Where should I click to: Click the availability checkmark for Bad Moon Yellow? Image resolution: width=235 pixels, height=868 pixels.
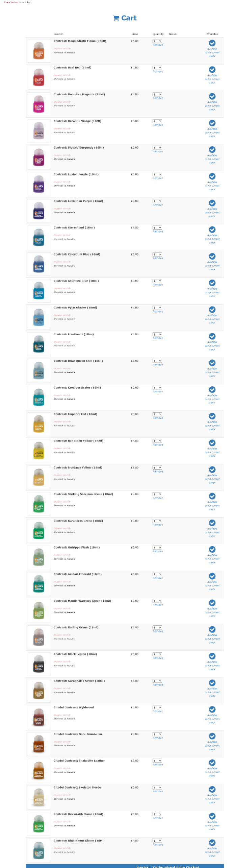pos(212,443)
